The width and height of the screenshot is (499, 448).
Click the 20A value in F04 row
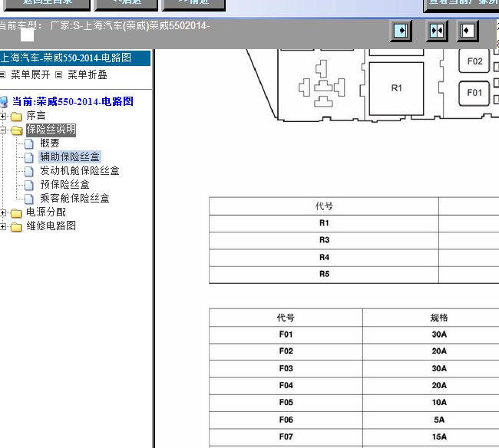tap(439, 386)
